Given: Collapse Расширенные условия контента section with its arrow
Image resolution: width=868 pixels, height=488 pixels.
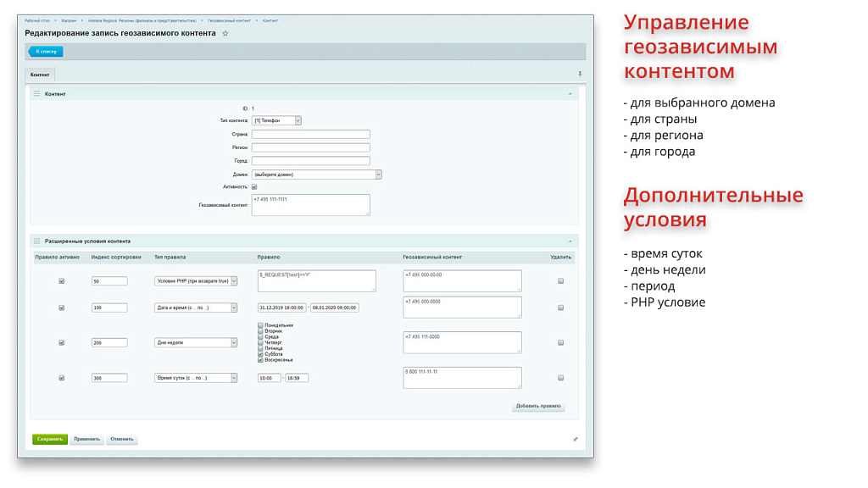Looking at the screenshot, I should 570,241.
